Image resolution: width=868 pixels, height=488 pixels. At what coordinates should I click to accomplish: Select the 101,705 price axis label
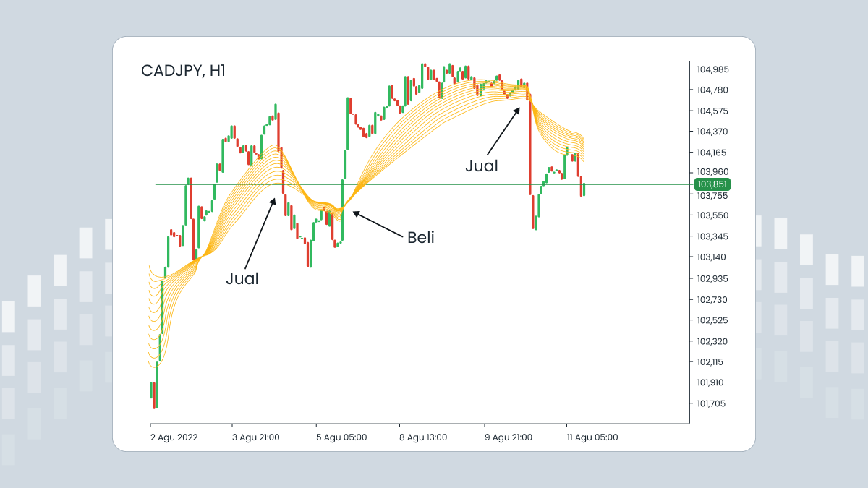pyautogui.click(x=712, y=403)
